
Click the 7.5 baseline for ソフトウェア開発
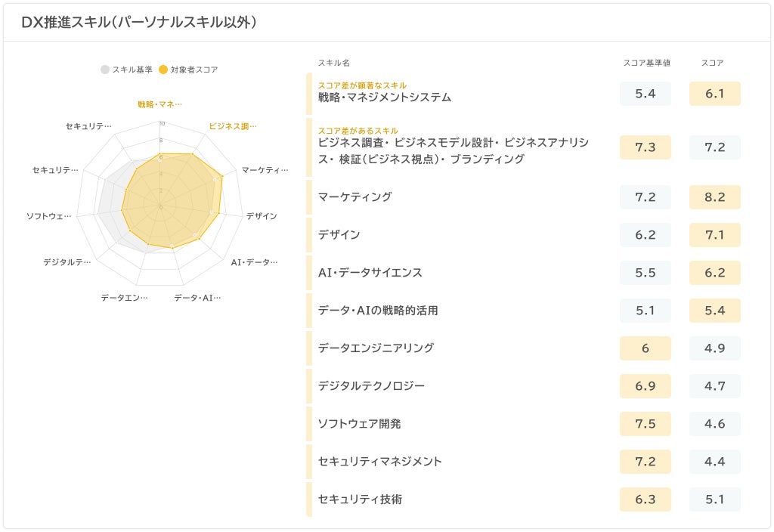tap(645, 424)
